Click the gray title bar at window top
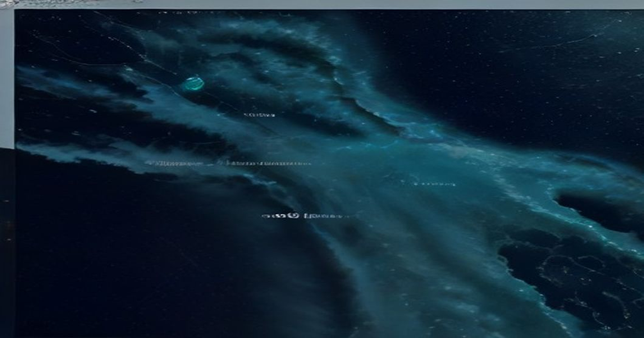The height and width of the screenshot is (338, 644). pos(322,4)
